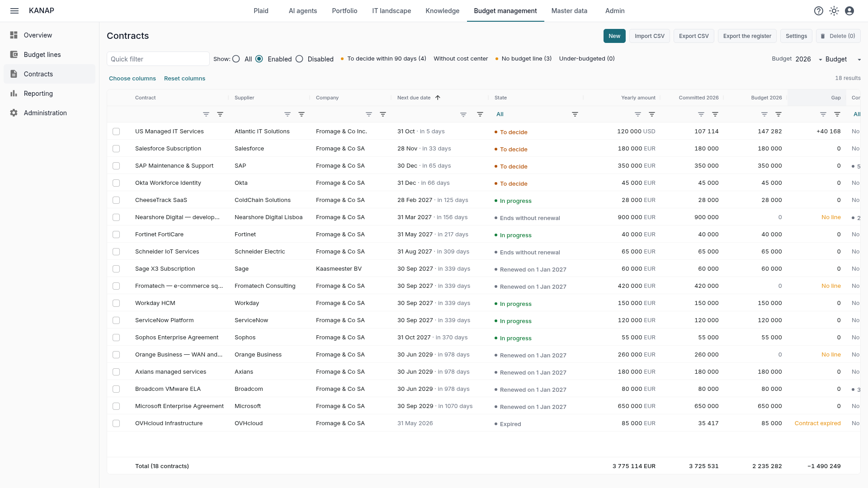Image resolution: width=868 pixels, height=488 pixels.
Task: Switch to the IT landscape tab
Action: tap(392, 11)
